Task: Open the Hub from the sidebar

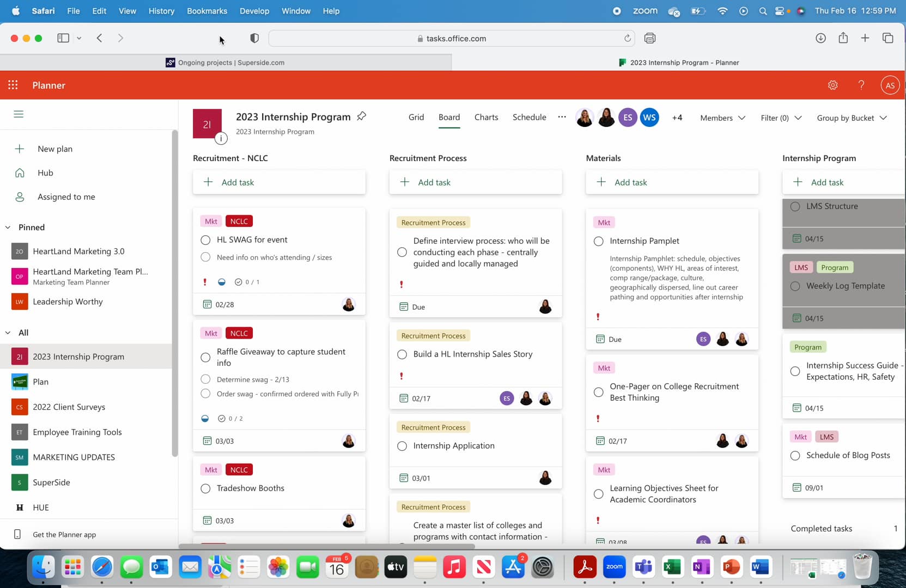Action: click(45, 173)
